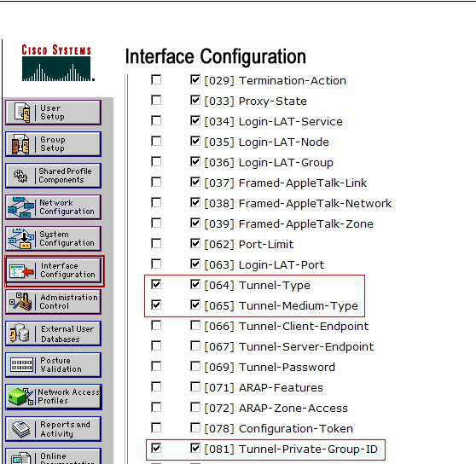Open the Reports and Activity icon
This screenshot has width=476, height=464.
20,429
